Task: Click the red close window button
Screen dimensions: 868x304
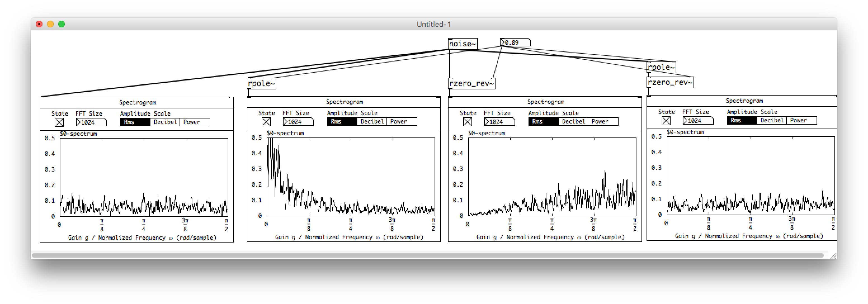Action: tap(39, 24)
